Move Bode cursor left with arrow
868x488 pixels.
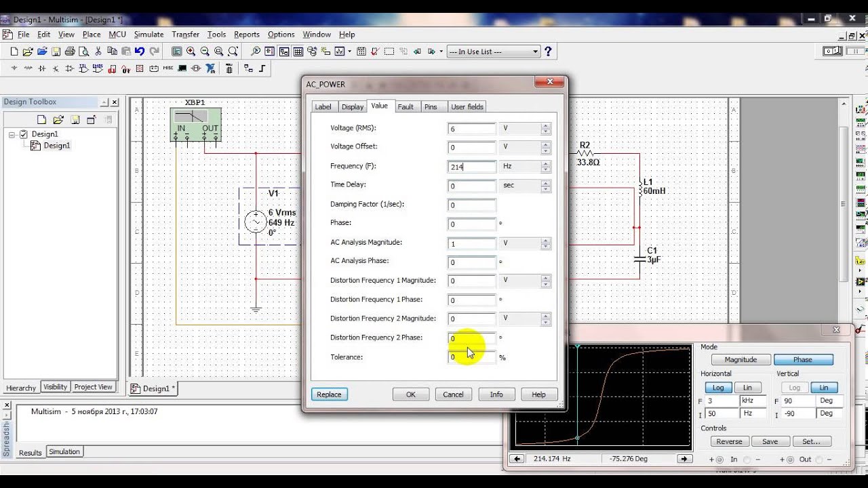(x=517, y=459)
